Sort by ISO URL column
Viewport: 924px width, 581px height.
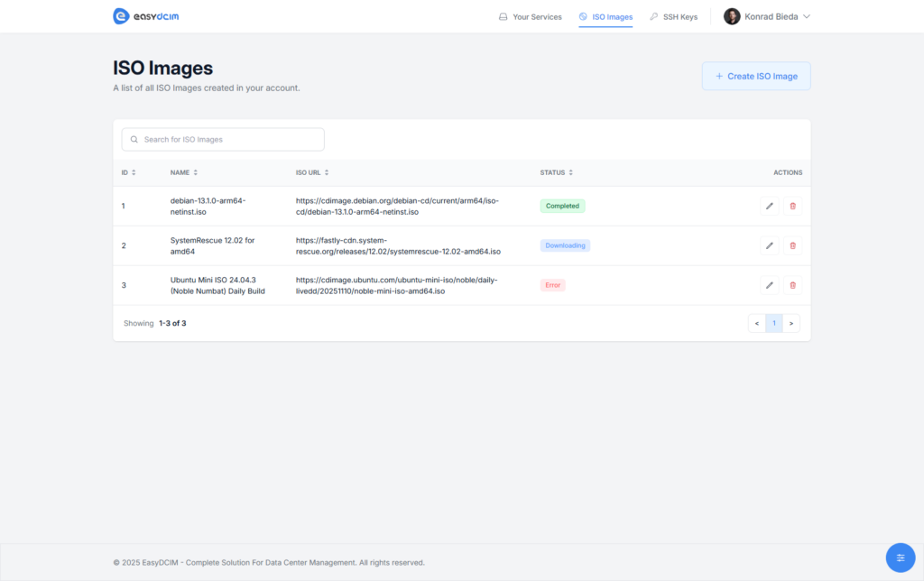click(327, 172)
